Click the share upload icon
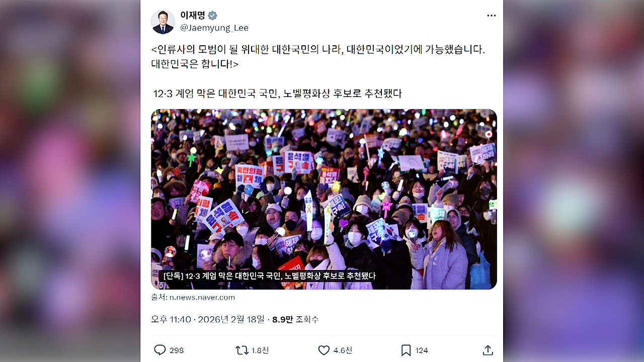This screenshot has width=644, height=362. click(488, 350)
